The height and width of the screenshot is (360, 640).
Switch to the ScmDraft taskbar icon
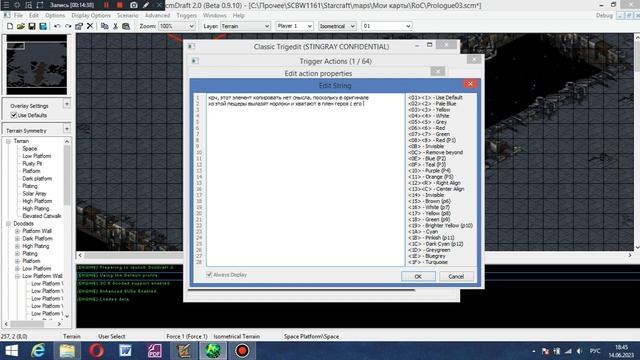(x=213, y=351)
